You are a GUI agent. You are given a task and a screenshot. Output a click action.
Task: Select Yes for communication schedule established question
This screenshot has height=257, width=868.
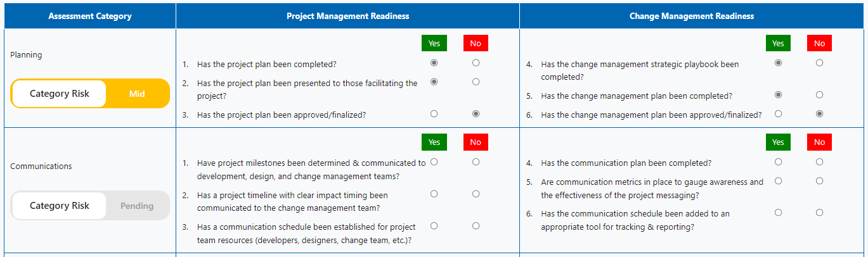434,225
